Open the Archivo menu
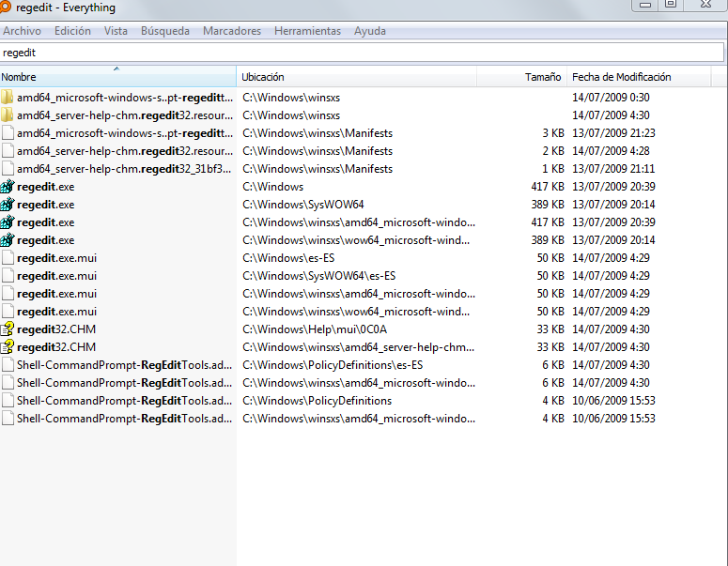Screen dimensions: 728x566 22,31
